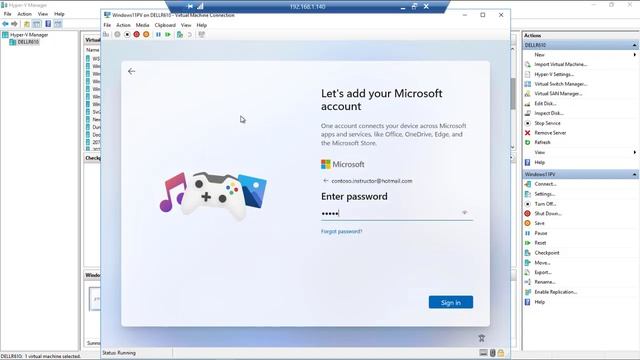Click the Up One Level icon in Hyper-V Manager
The image size is (640, 360).
coord(27,24)
